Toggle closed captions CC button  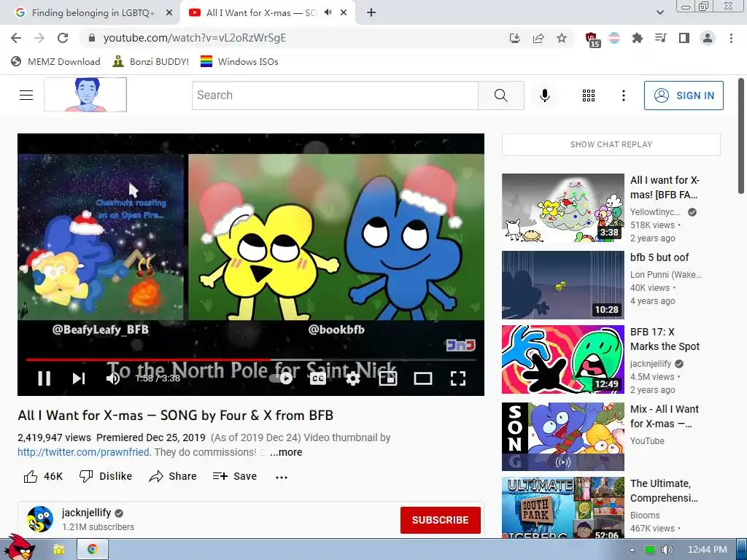point(318,378)
